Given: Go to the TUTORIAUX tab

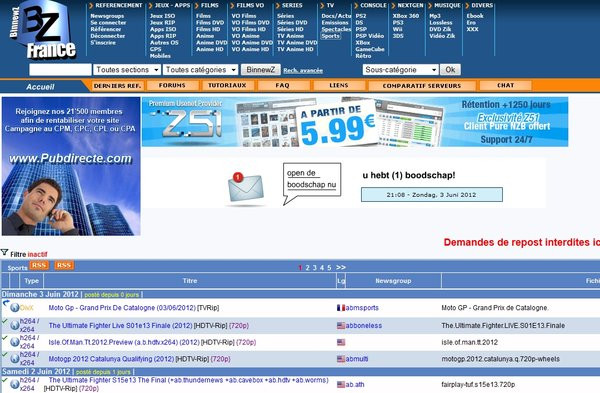Looking at the screenshot, I should (x=227, y=85).
